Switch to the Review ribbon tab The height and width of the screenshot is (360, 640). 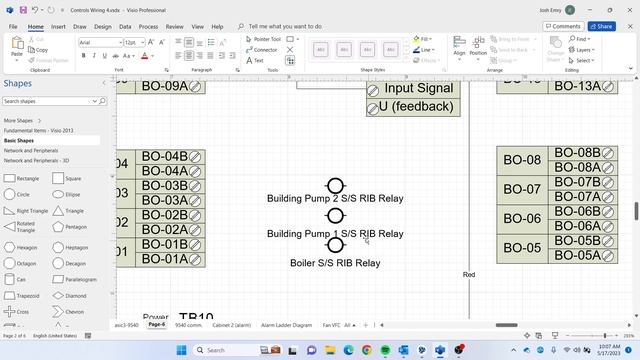174,27
